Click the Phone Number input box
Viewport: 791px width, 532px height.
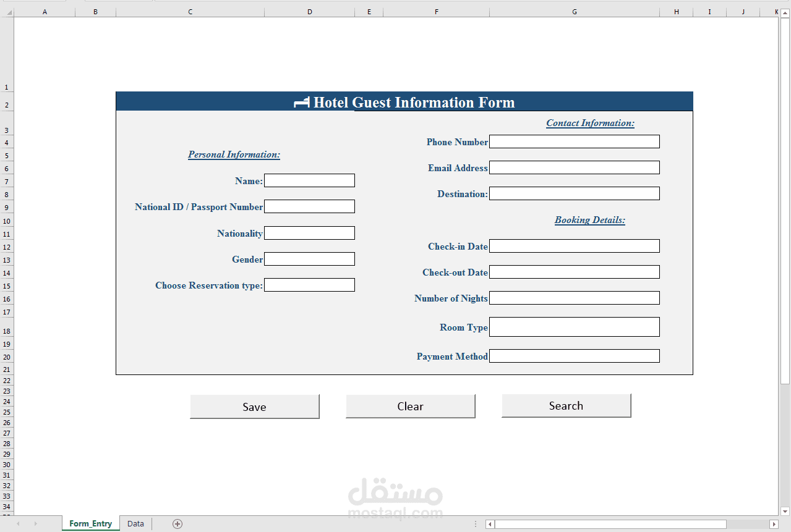(x=574, y=141)
